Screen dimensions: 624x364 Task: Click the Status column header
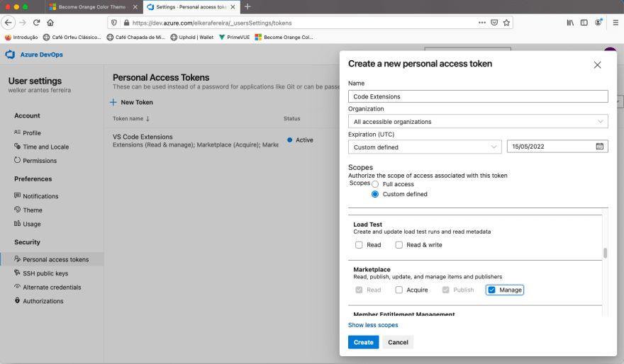click(291, 118)
